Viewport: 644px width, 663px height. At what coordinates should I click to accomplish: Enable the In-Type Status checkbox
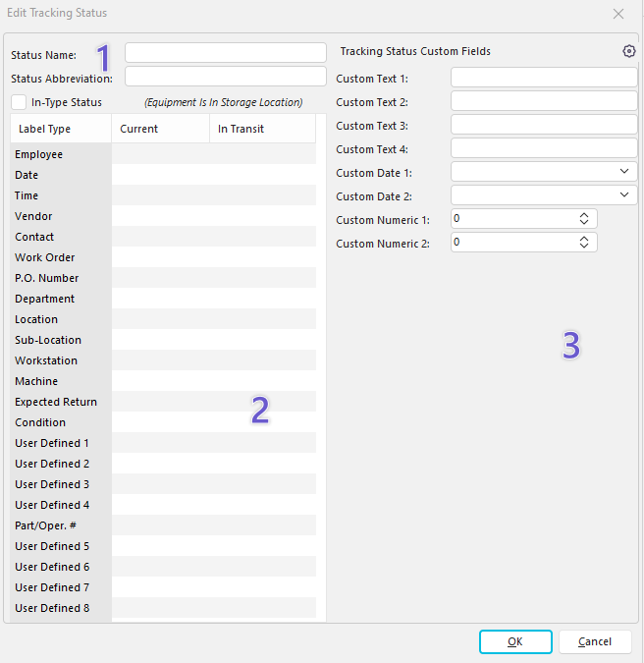coord(20,102)
